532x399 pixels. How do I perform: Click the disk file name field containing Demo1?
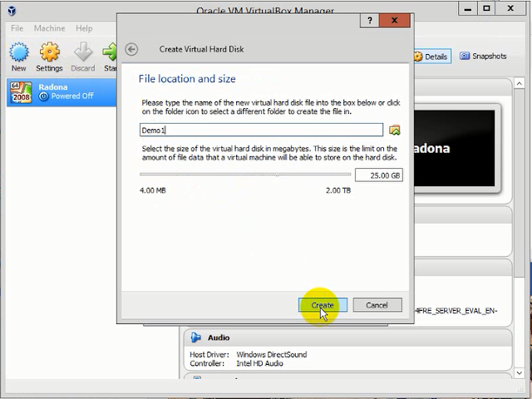261,130
